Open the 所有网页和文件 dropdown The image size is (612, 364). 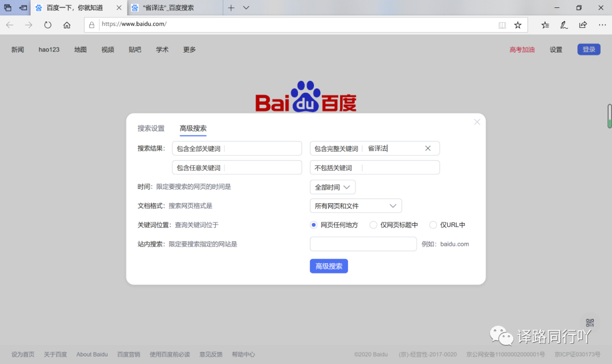point(355,205)
